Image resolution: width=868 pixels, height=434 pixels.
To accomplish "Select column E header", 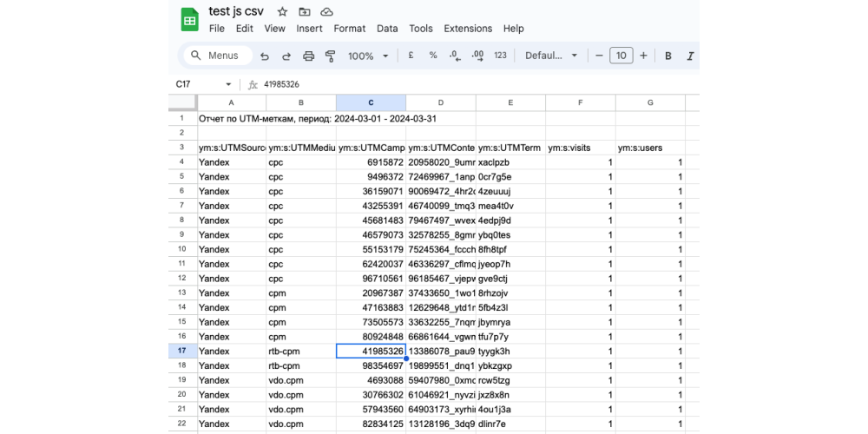I will pyautogui.click(x=510, y=102).
